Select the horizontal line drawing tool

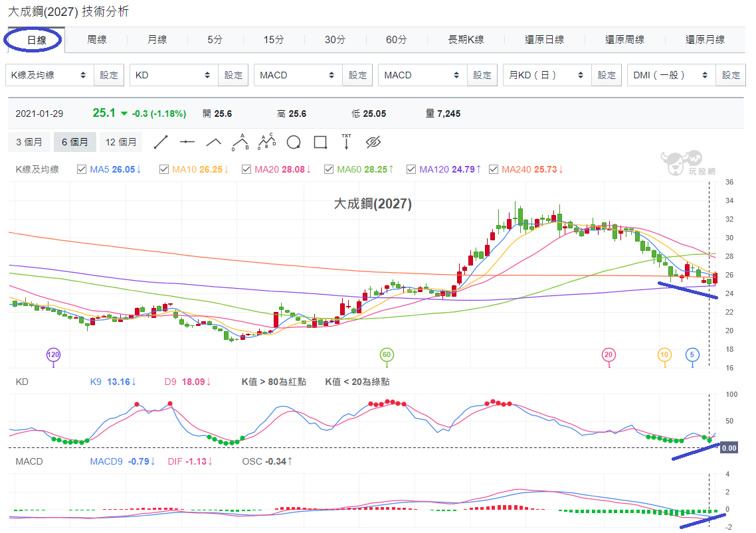187,142
